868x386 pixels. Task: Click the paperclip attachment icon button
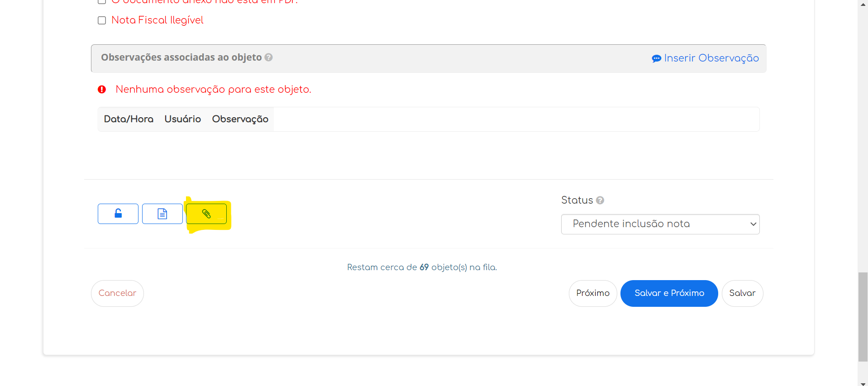206,214
